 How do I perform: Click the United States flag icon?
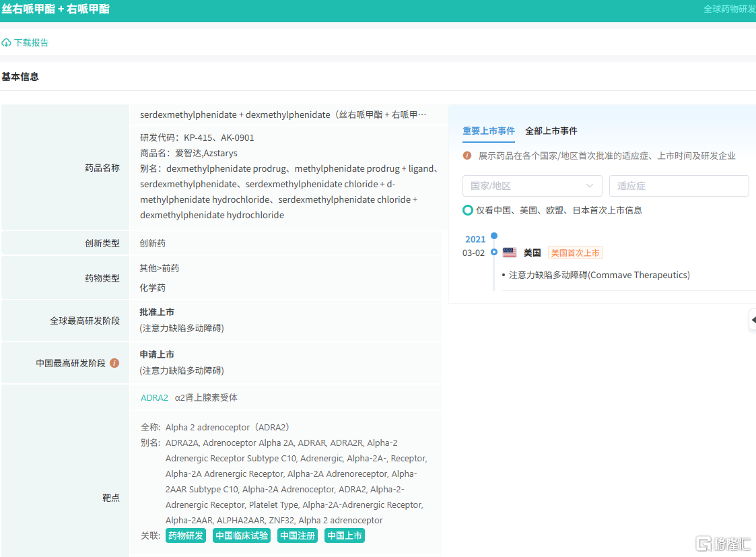(510, 252)
